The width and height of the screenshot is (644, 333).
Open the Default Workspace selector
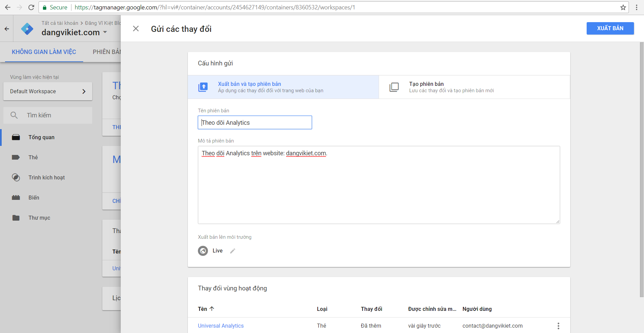[x=48, y=91]
